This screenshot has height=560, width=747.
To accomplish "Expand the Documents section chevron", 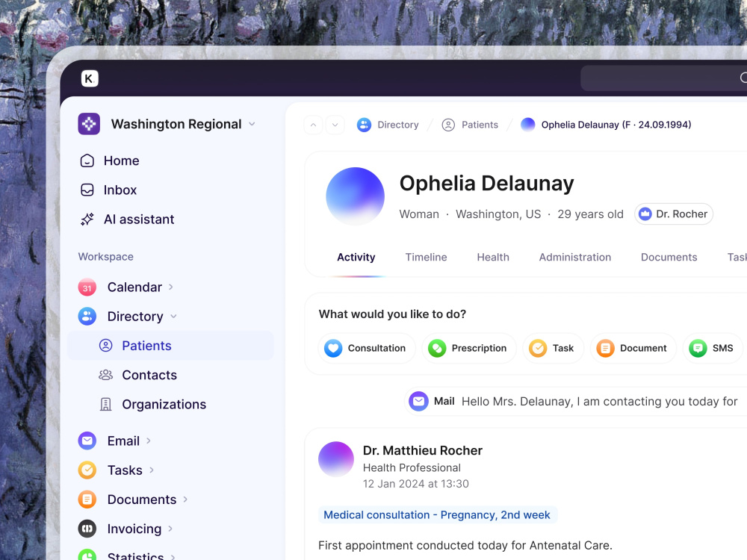I will (x=185, y=500).
